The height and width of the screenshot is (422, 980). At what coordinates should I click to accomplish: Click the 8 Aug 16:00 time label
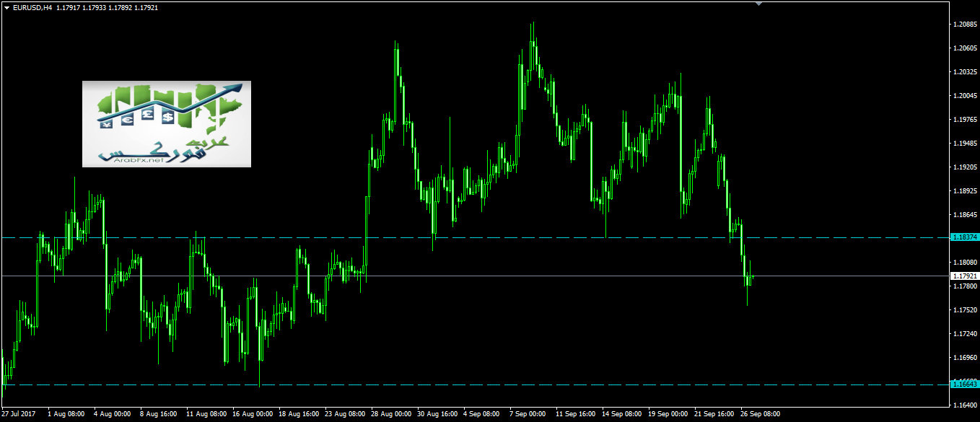point(159,415)
